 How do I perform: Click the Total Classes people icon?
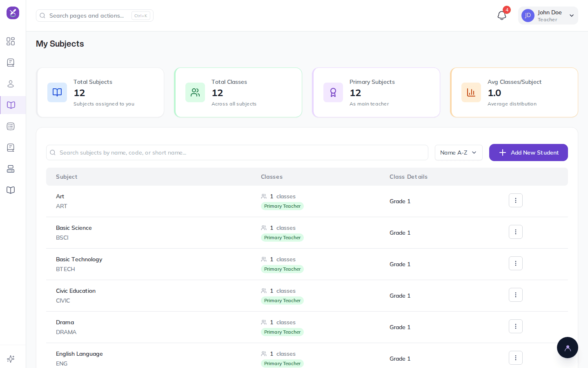pyautogui.click(x=195, y=92)
